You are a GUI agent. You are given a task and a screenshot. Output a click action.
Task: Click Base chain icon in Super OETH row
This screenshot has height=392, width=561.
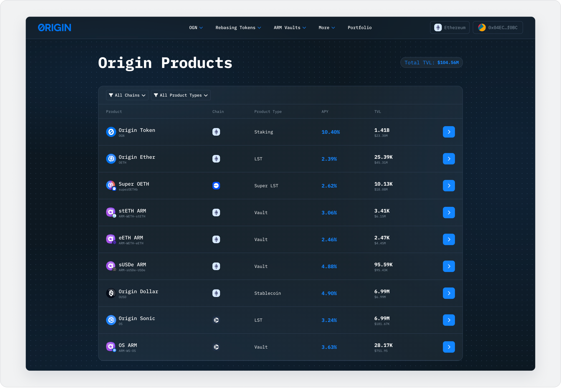216,186
